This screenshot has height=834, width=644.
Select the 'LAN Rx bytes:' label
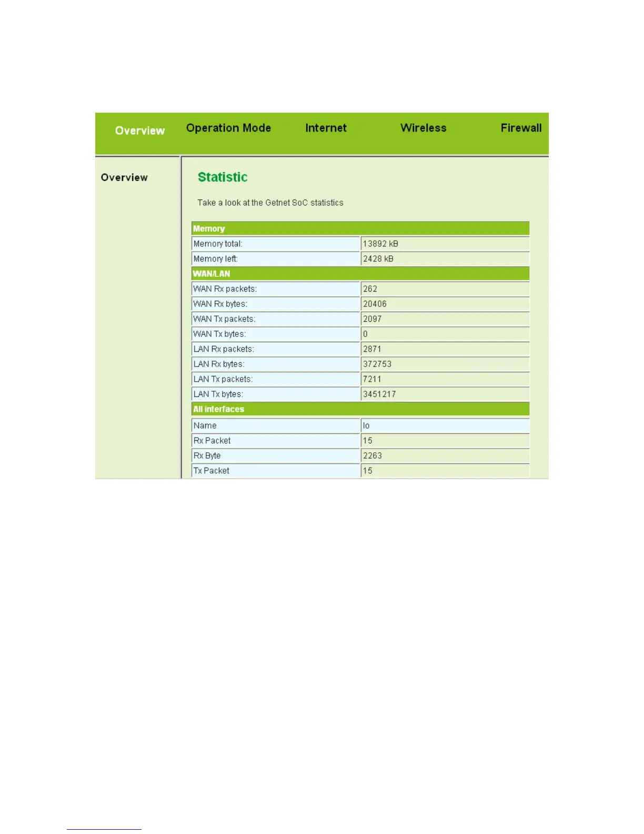(219, 364)
